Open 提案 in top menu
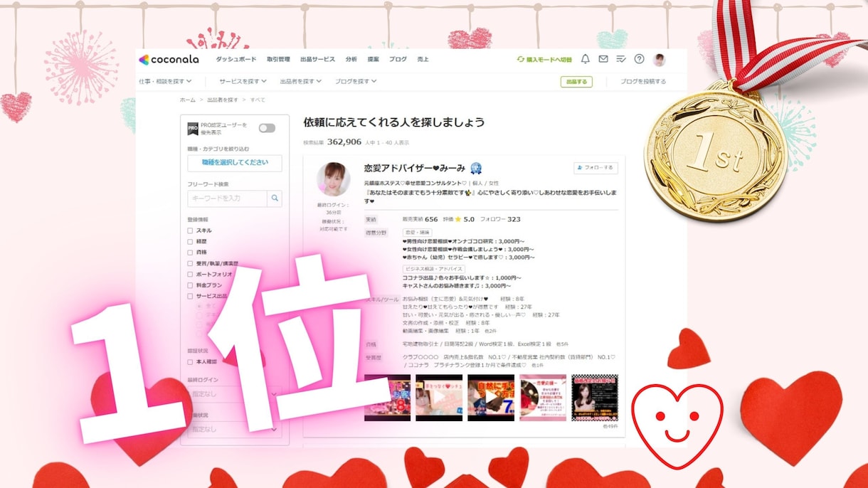 click(x=373, y=60)
